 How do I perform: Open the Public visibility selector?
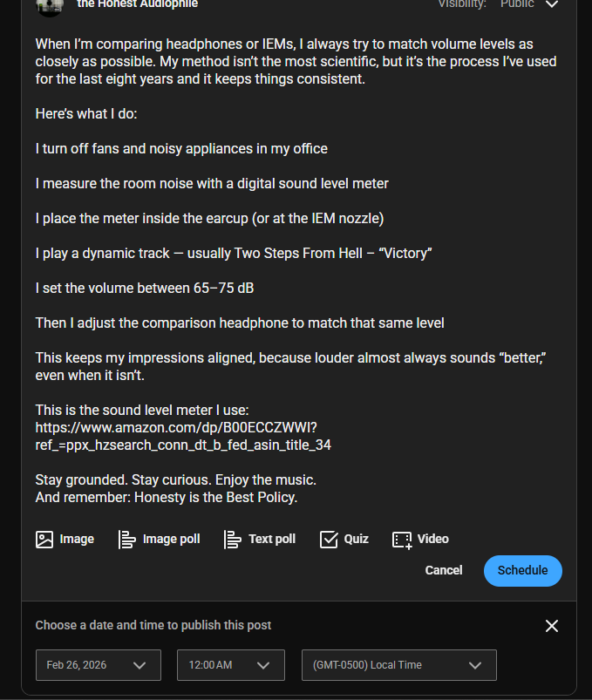[517, 4]
